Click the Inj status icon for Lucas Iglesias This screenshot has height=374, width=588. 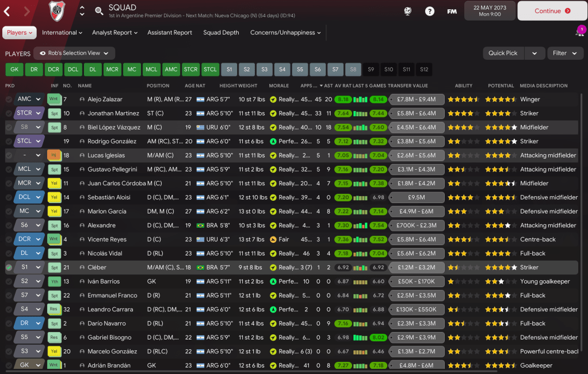[x=54, y=155]
